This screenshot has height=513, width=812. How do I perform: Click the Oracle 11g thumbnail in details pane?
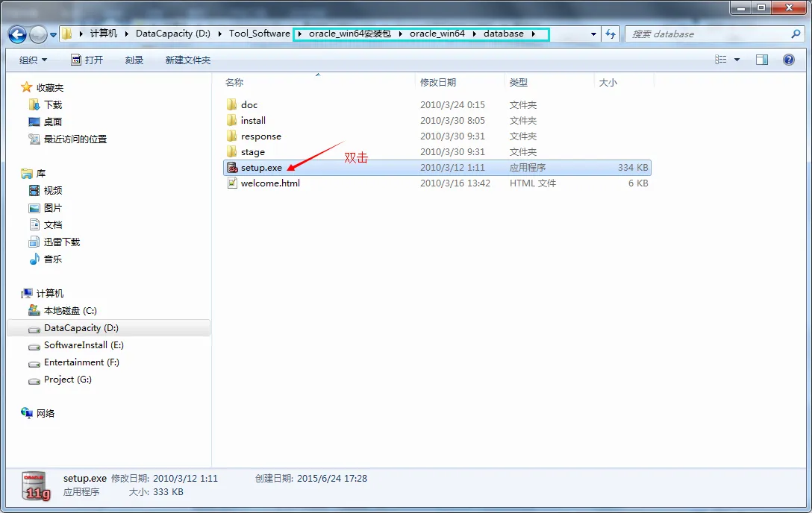coord(36,486)
